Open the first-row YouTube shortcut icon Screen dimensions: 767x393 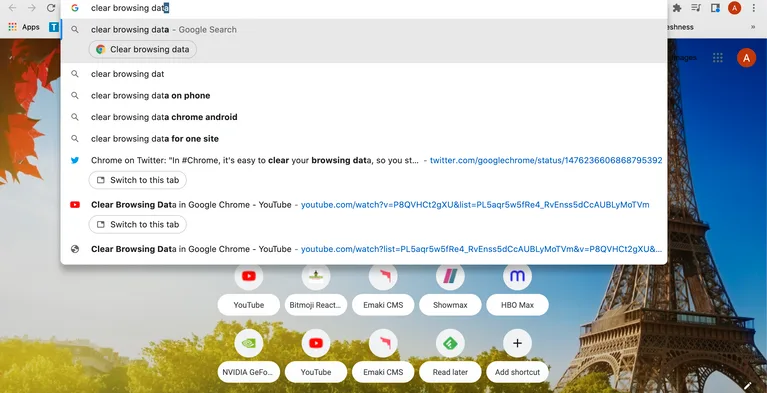click(x=248, y=276)
